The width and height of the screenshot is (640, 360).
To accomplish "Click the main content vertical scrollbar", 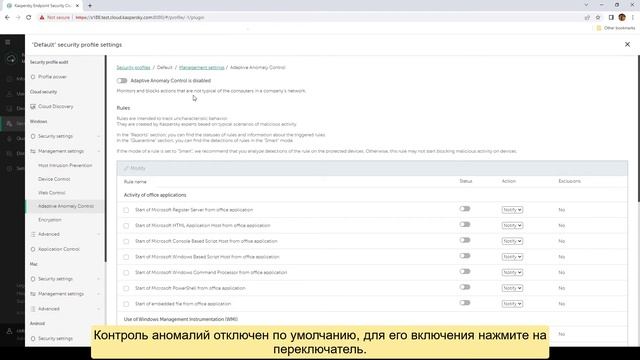I will pyautogui.click(x=638, y=129).
